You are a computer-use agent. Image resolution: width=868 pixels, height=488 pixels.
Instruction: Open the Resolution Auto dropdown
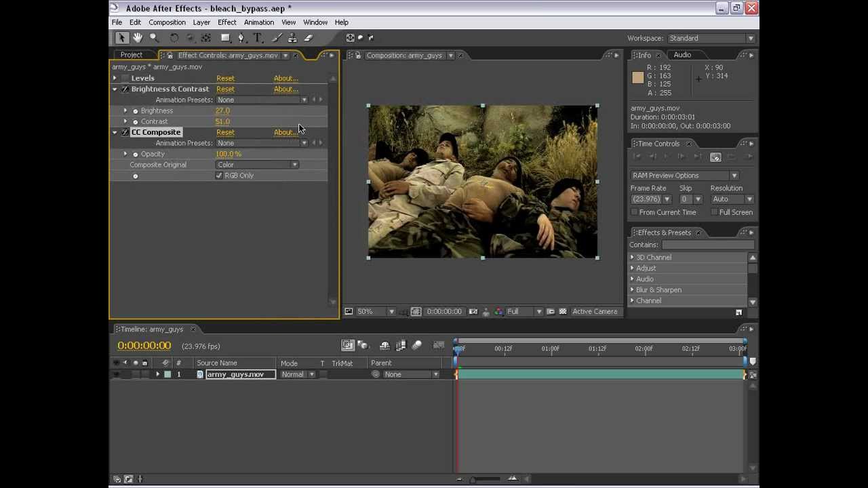[x=732, y=199]
